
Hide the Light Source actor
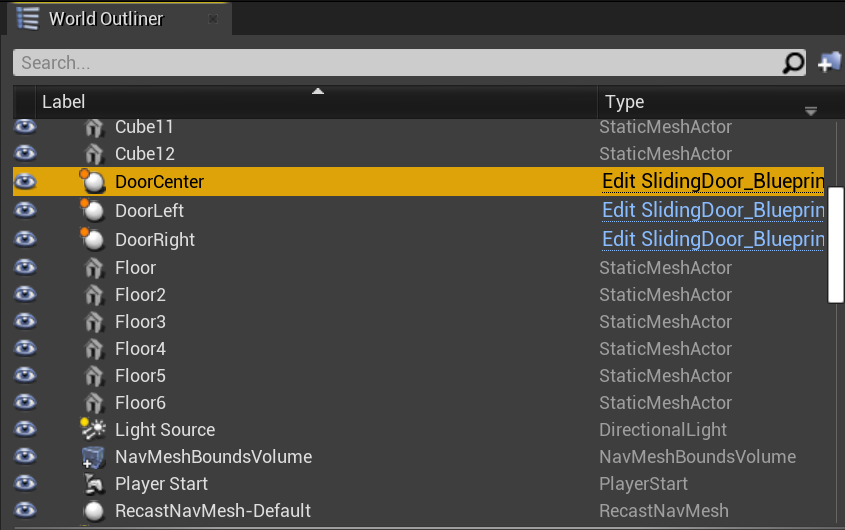(25, 429)
